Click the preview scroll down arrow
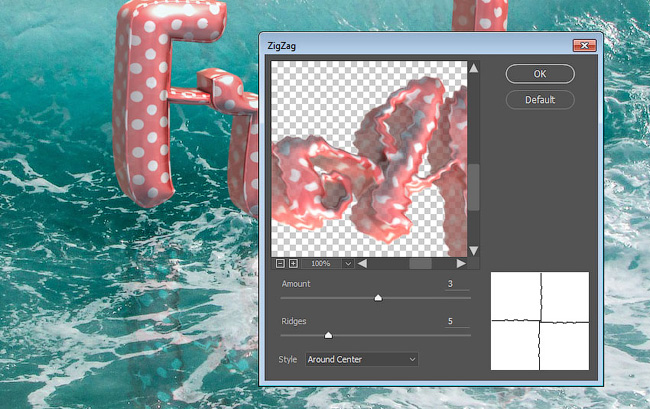This screenshot has height=409, width=650. 473,250
